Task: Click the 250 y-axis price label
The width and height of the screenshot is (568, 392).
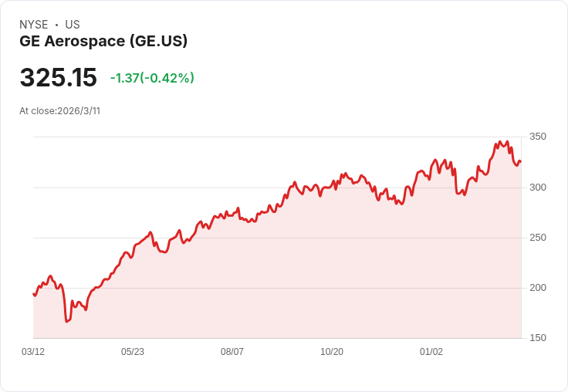Action: [x=538, y=238]
